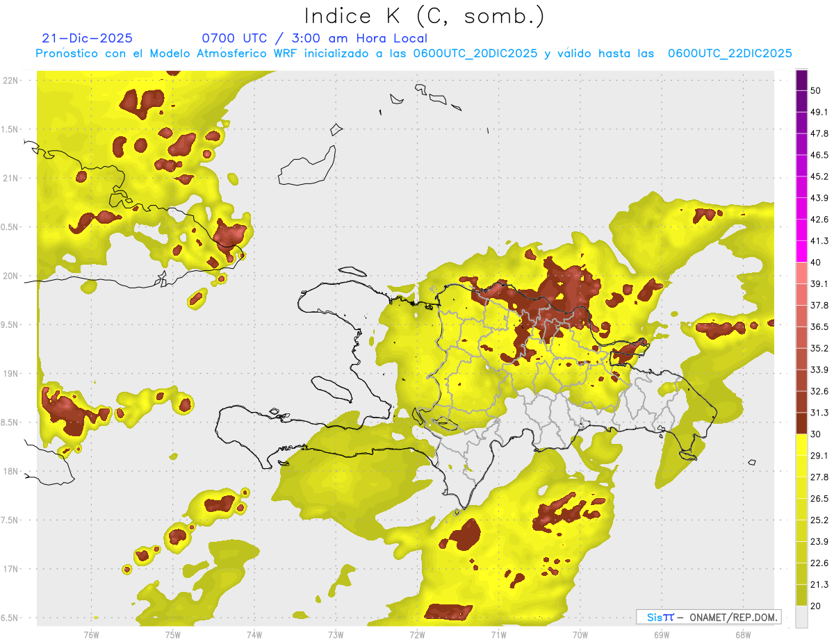Click the '18N' latitude label
Screen dimensions: 834x644
pyautogui.click(x=10, y=472)
